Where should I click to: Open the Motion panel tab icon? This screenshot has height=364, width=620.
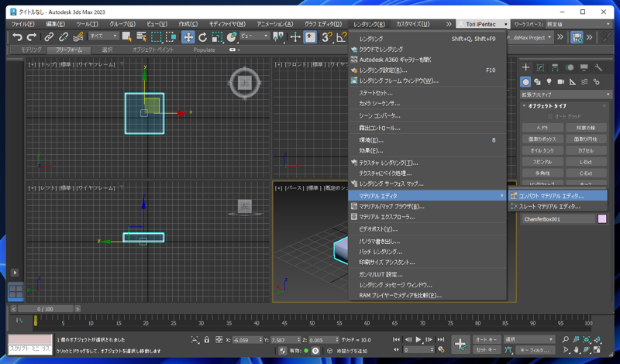point(570,67)
